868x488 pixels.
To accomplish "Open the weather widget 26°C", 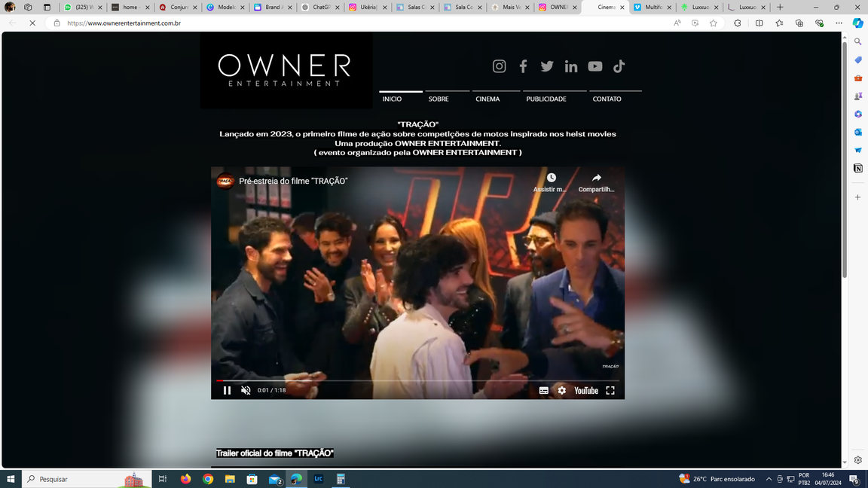I will pyautogui.click(x=717, y=479).
